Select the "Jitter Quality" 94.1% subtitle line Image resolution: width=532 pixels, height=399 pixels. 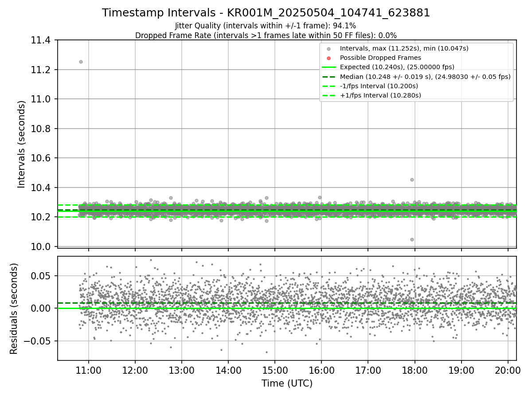pyautogui.click(x=266, y=26)
